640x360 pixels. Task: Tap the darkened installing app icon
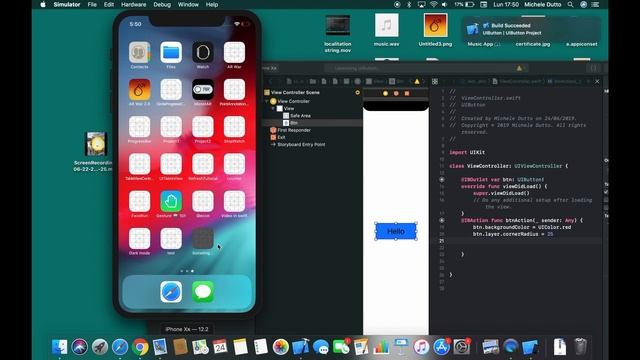click(203, 238)
